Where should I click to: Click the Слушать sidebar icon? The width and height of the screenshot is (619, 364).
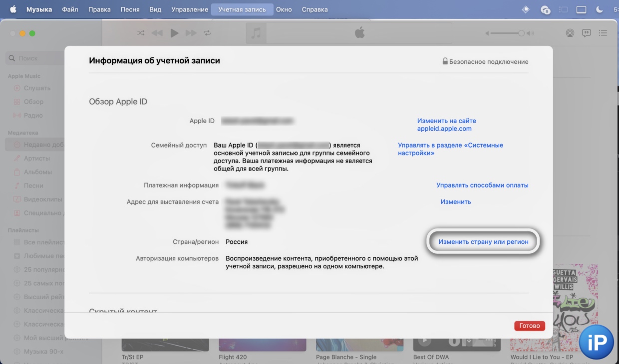click(x=17, y=88)
